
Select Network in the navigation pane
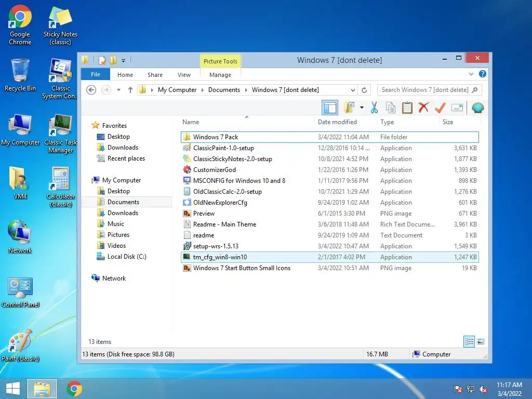tap(114, 278)
